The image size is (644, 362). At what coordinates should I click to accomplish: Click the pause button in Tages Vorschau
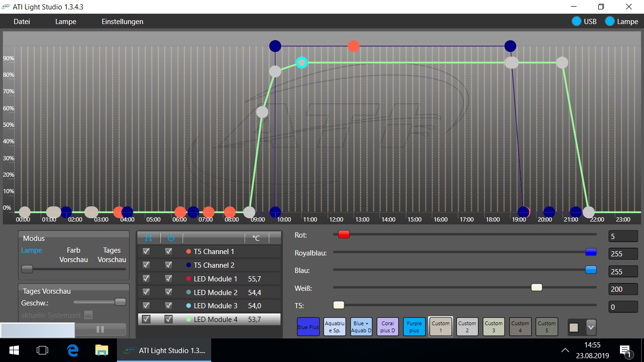click(100, 329)
